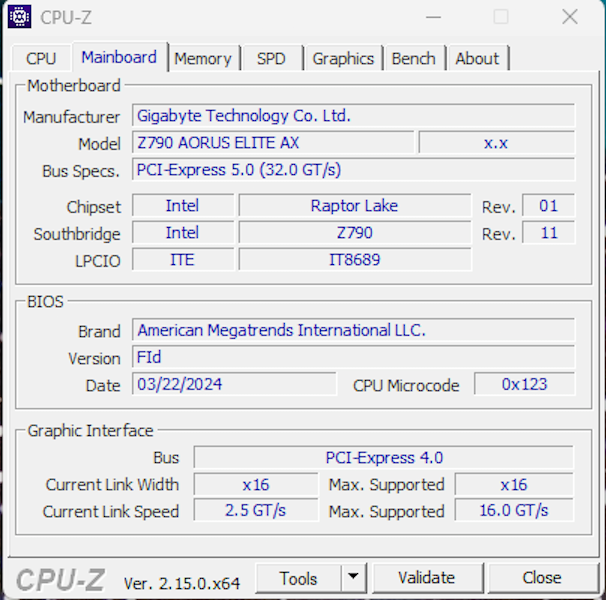606x600 pixels.
Task: Click the Current Link Speed label
Action: pyautogui.click(x=111, y=511)
